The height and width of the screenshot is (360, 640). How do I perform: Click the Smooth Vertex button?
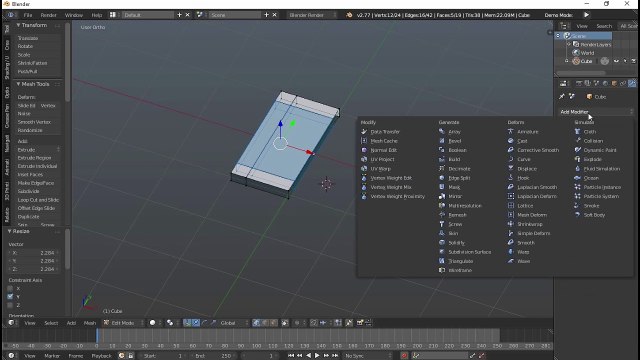tap(38, 122)
